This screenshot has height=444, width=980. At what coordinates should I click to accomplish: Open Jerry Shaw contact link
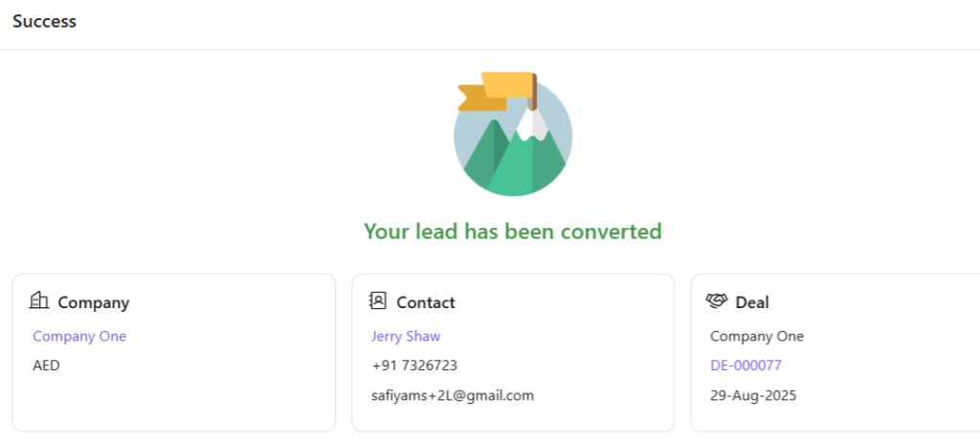[406, 336]
